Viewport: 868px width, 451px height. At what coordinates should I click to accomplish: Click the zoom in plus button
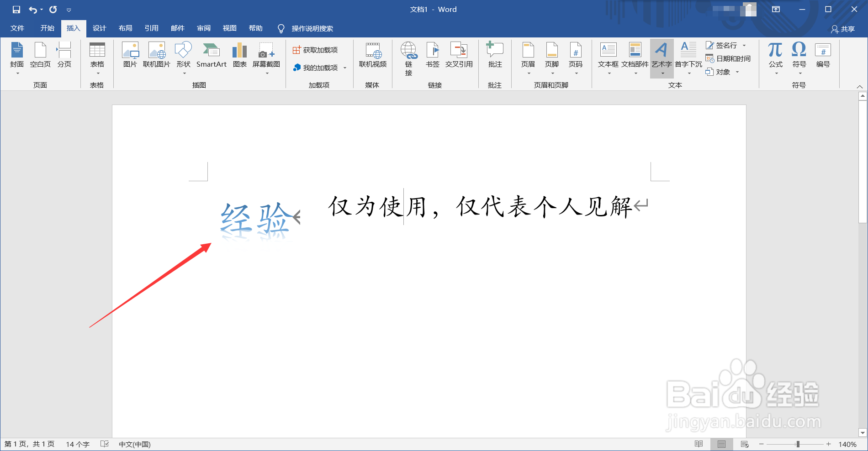click(828, 444)
